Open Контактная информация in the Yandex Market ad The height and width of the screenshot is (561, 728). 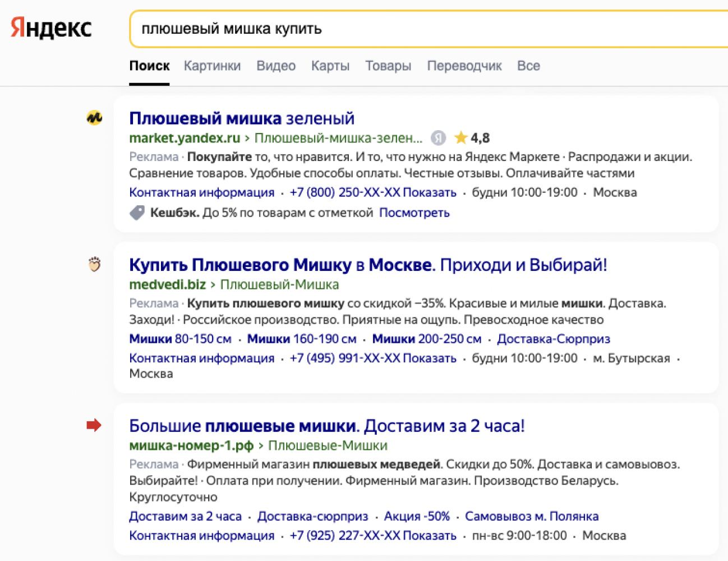[x=202, y=192]
